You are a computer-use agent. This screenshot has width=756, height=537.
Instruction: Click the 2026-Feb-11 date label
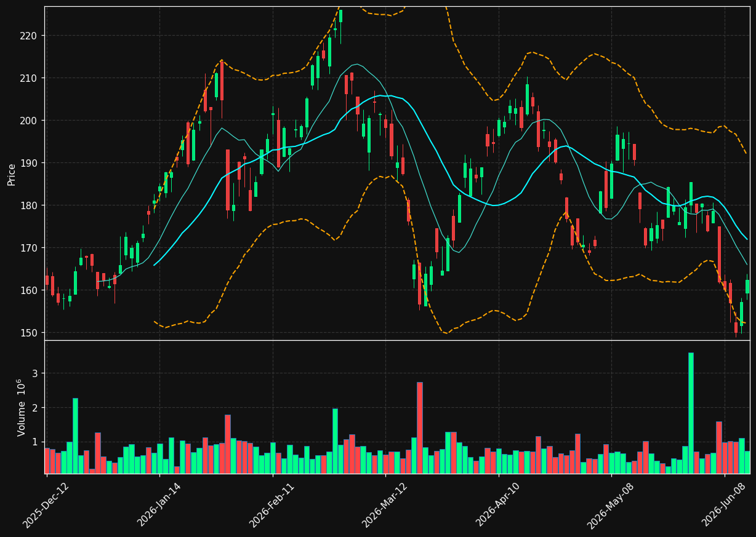click(272, 504)
